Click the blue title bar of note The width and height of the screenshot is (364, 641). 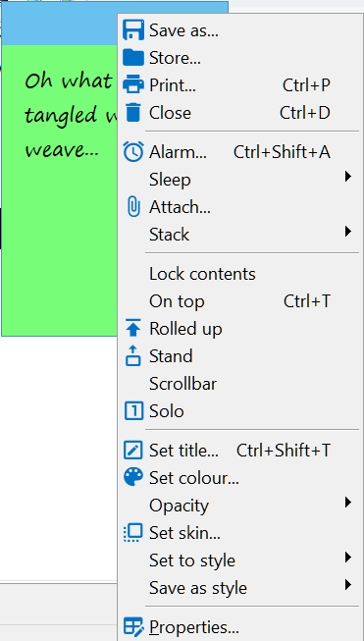[x=60, y=24]
